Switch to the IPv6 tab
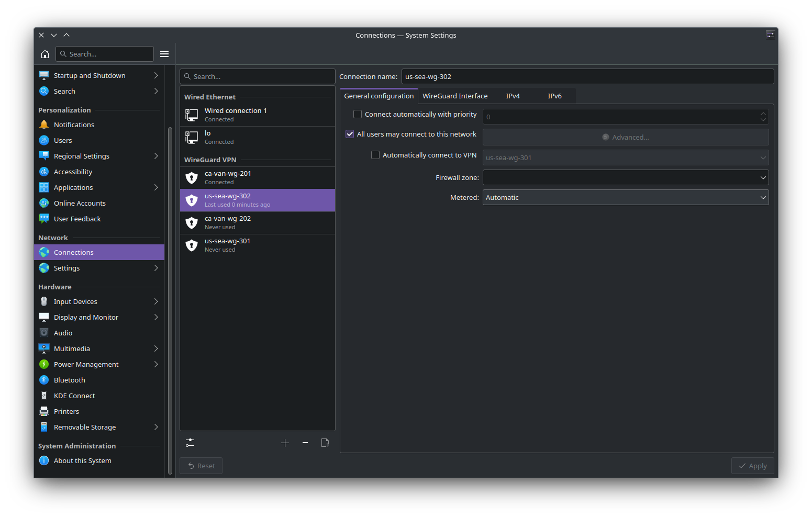 click(x=555, y=96)
